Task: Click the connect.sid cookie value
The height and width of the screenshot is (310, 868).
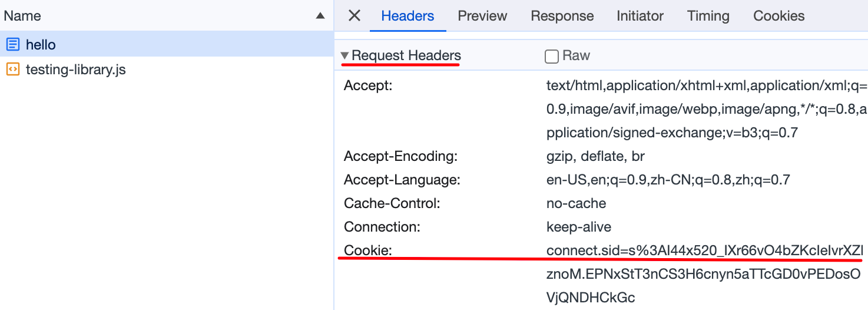Action: [704, 274]
